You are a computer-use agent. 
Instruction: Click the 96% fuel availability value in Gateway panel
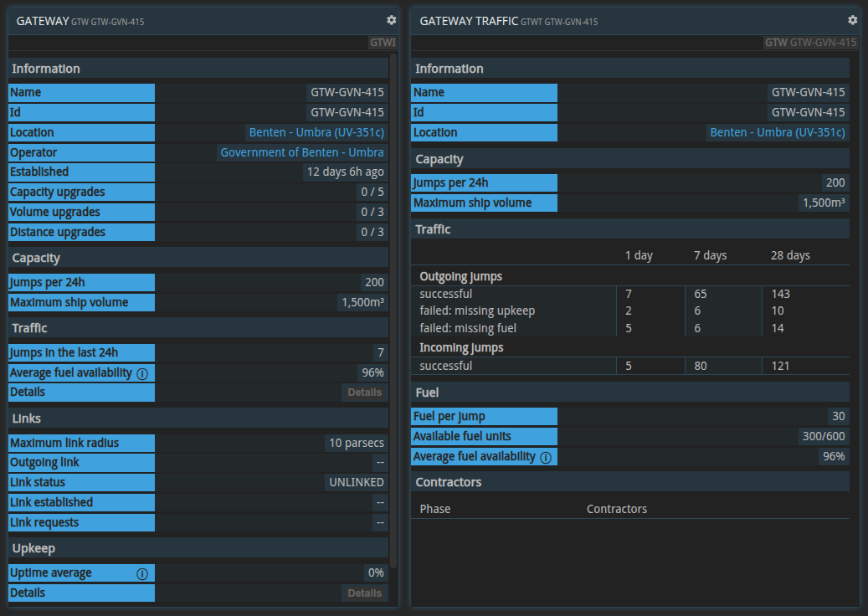[x=372, y=372]
